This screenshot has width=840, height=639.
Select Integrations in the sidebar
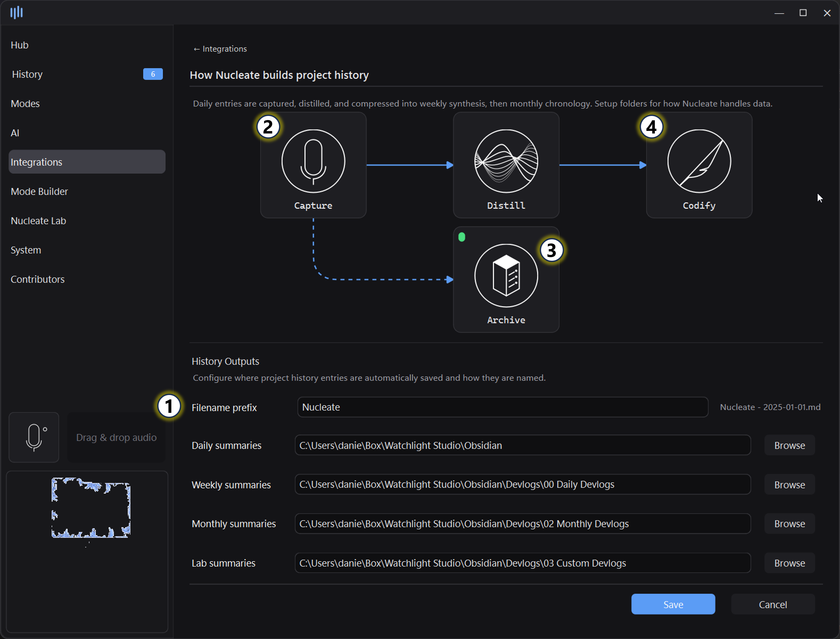pos(87,162)
